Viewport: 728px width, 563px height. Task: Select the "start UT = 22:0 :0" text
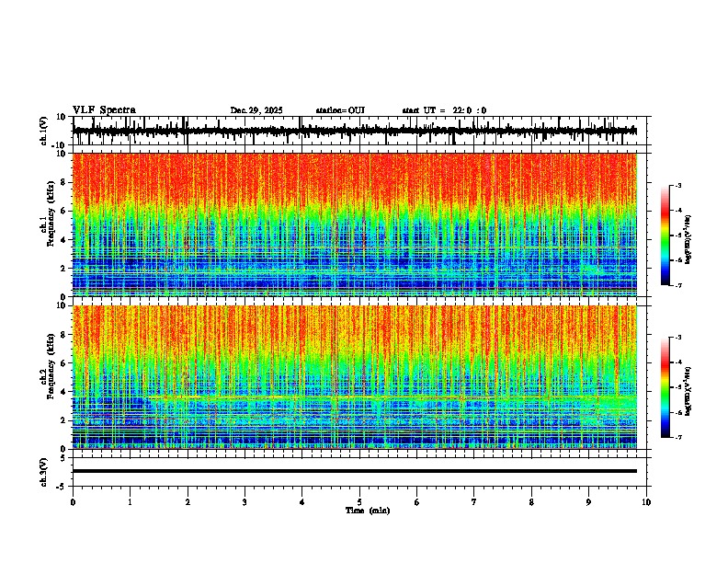click(x=444, y=110)
